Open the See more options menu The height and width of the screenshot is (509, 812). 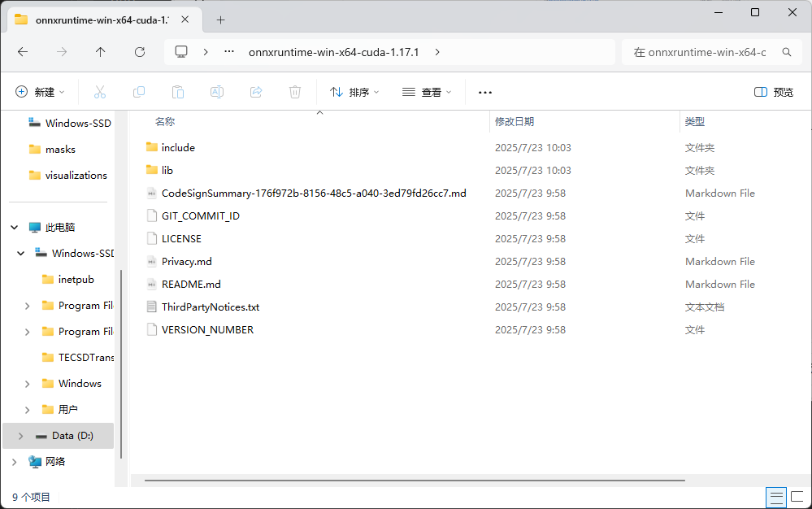click(485, 92)
